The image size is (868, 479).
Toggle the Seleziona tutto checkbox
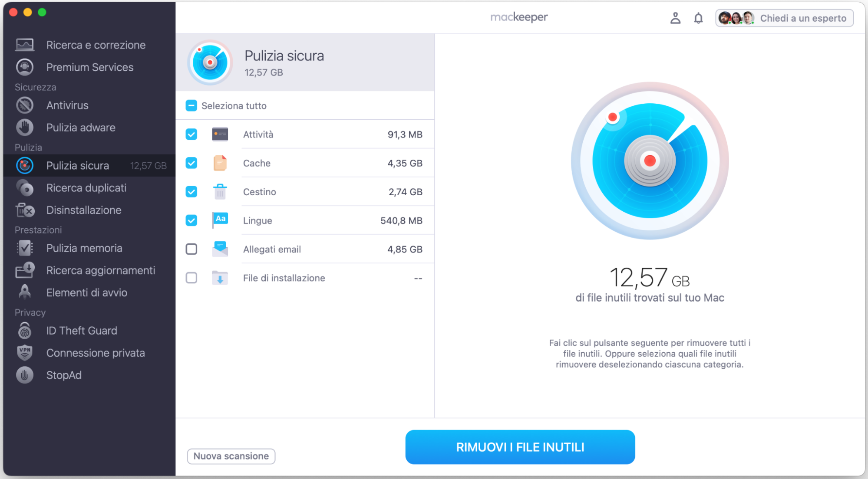pyautogui.click(x=191, y=105)
